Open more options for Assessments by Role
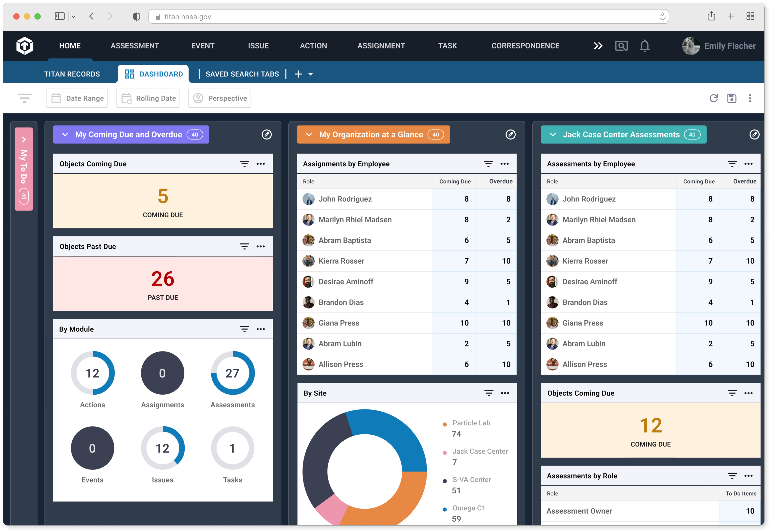 tap(748, 476)
